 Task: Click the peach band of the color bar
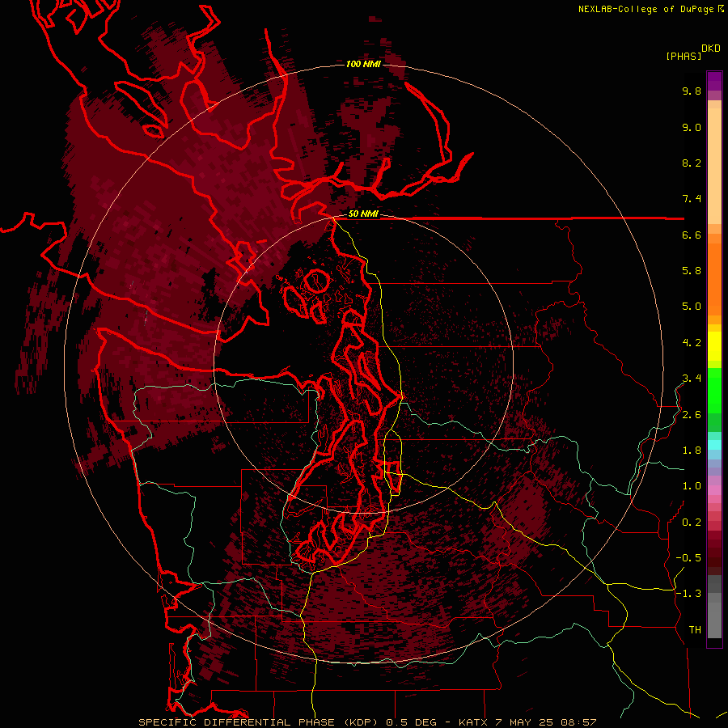pyautogui.click(x=714, y=166)
